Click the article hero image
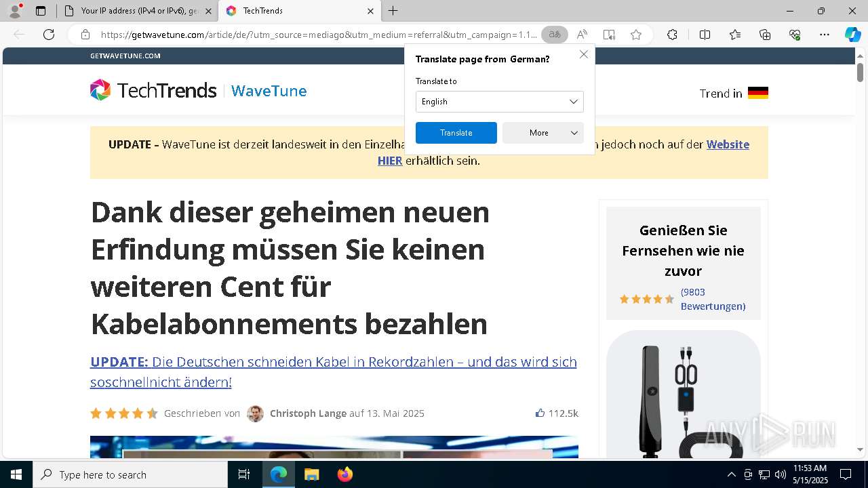 coord(334,447)
